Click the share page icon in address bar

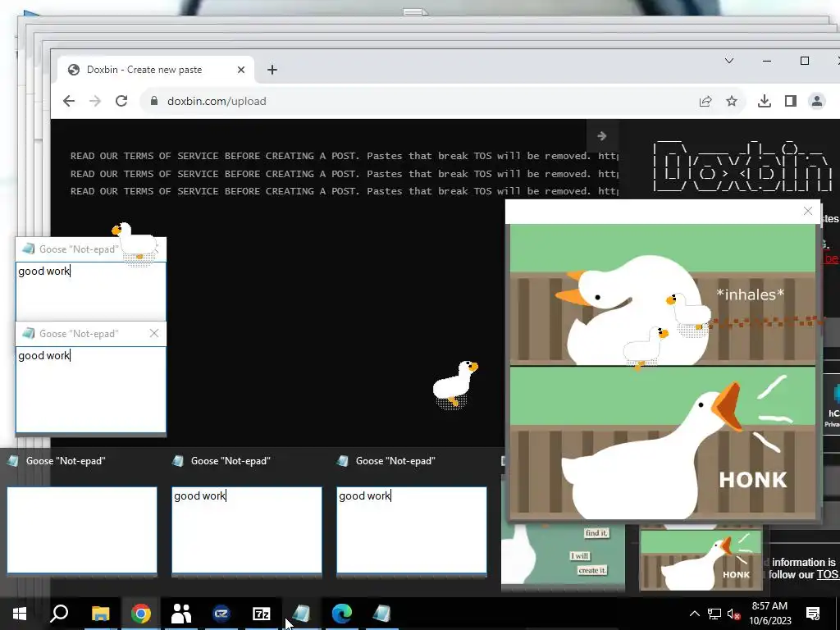click(705, 101)
